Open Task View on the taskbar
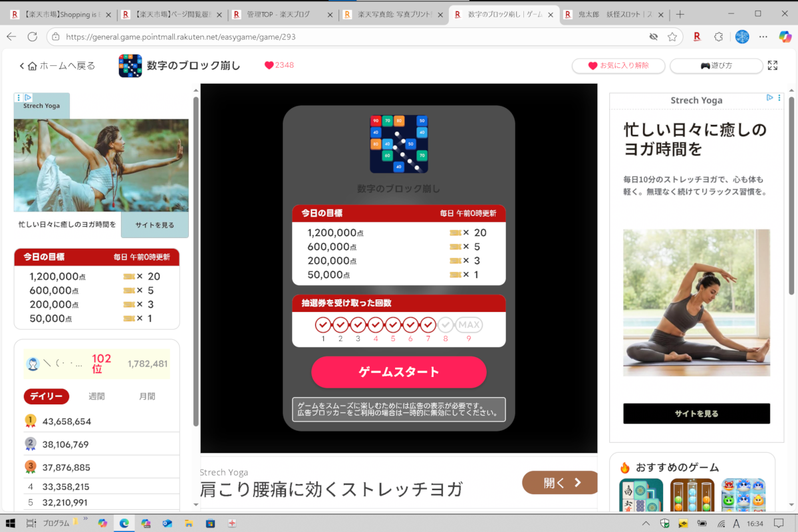Screen dimensions: 798x532 31,523
